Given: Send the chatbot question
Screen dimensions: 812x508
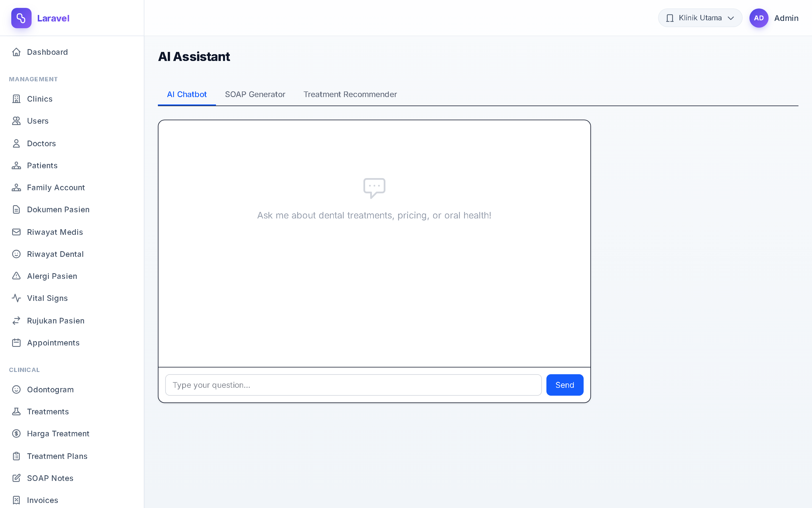Looking at the screenshot, I should (565, 385).
